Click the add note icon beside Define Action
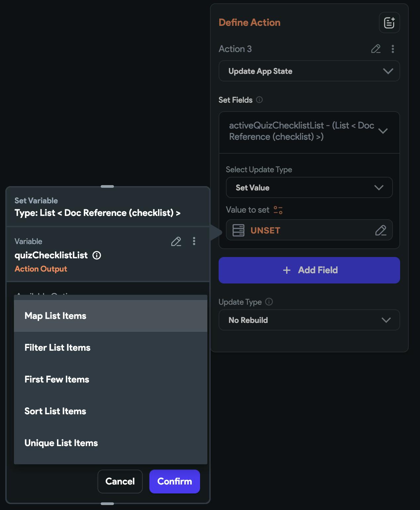Image resolution: width=420 pixels, height=510 pixels. 389,23
